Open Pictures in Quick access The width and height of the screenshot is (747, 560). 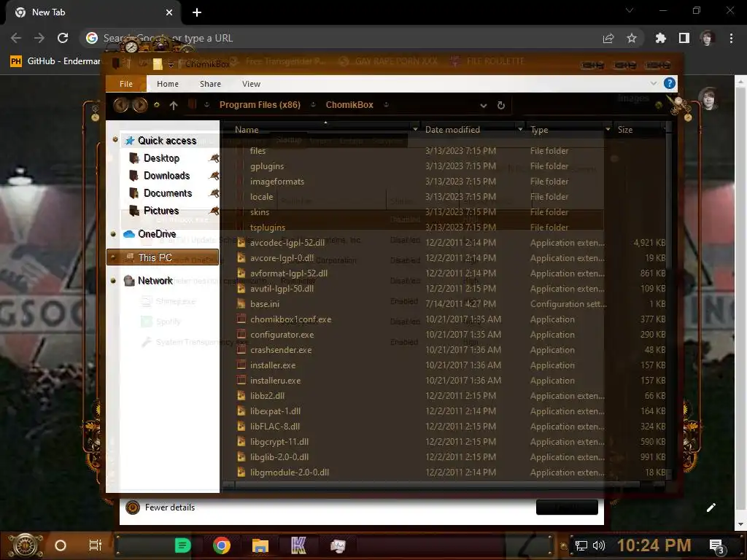161,211
